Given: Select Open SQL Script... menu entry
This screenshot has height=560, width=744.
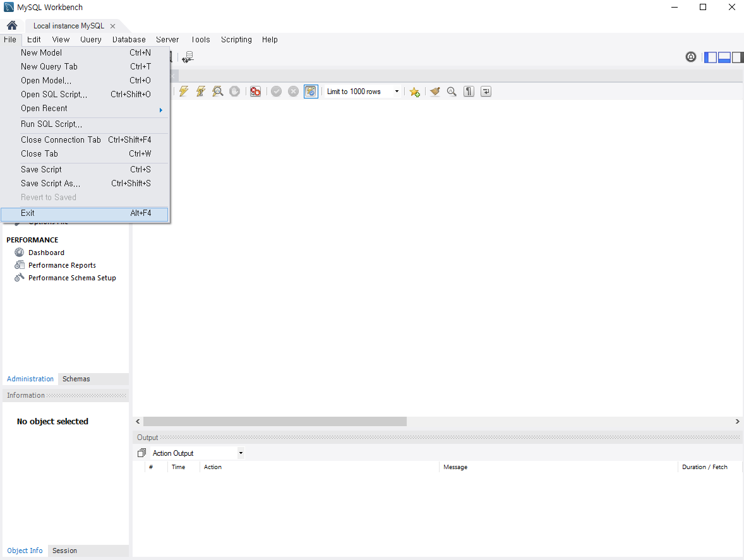Looking at the screenshot, I should click(x=85, y=94).
